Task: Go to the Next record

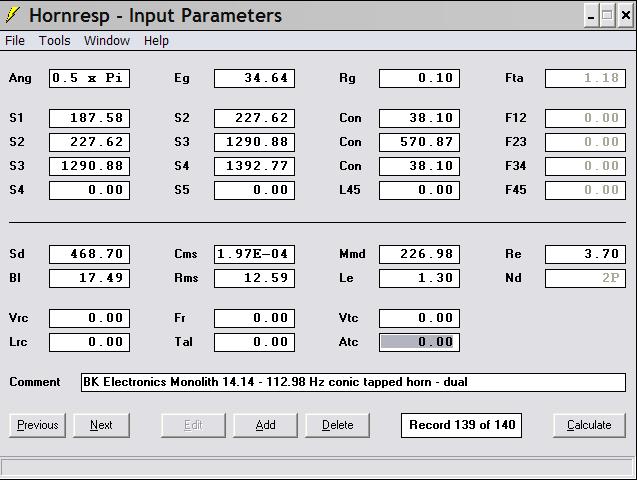Action: pos(102,425)
